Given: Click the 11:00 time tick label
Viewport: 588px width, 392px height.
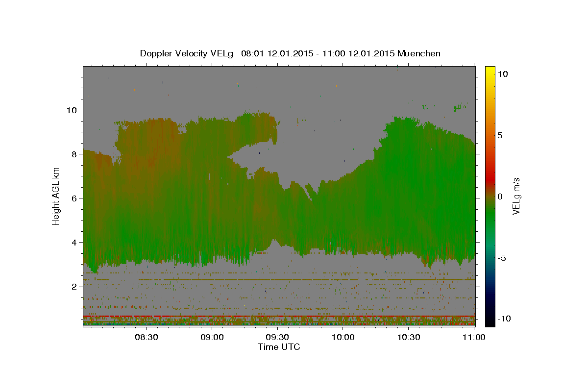Looking at the screenshot, I should click(x=473, y=337).
